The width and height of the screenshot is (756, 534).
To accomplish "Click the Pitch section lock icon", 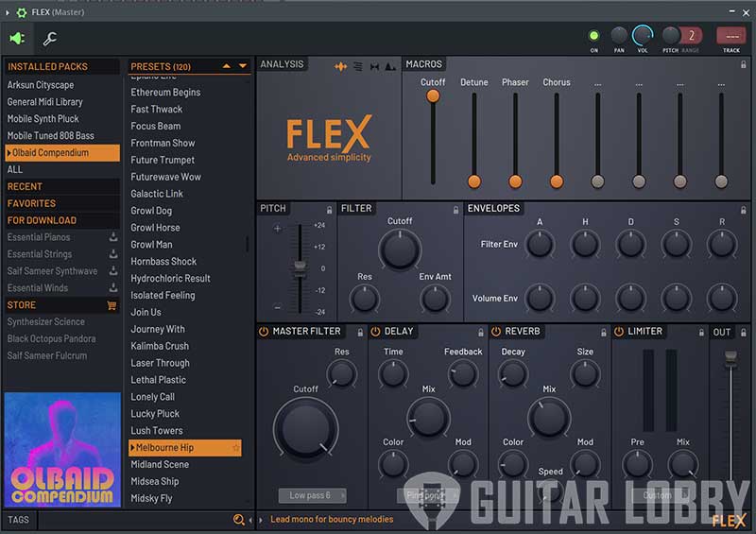I will [x=329, y=210].
